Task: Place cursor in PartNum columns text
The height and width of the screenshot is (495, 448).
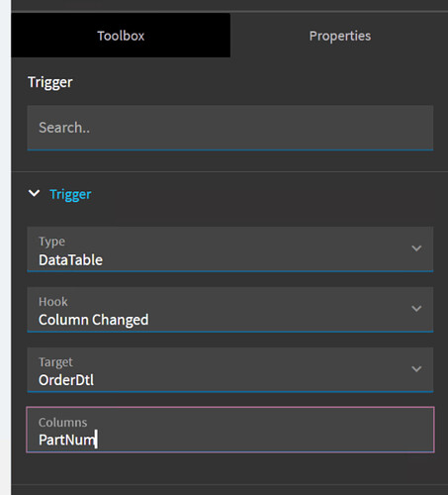Action: (x=67, y=440)
